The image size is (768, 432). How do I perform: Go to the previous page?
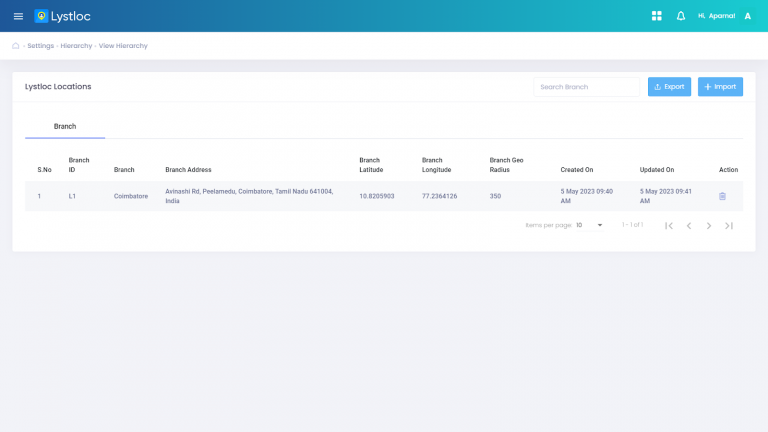point(689,226)
